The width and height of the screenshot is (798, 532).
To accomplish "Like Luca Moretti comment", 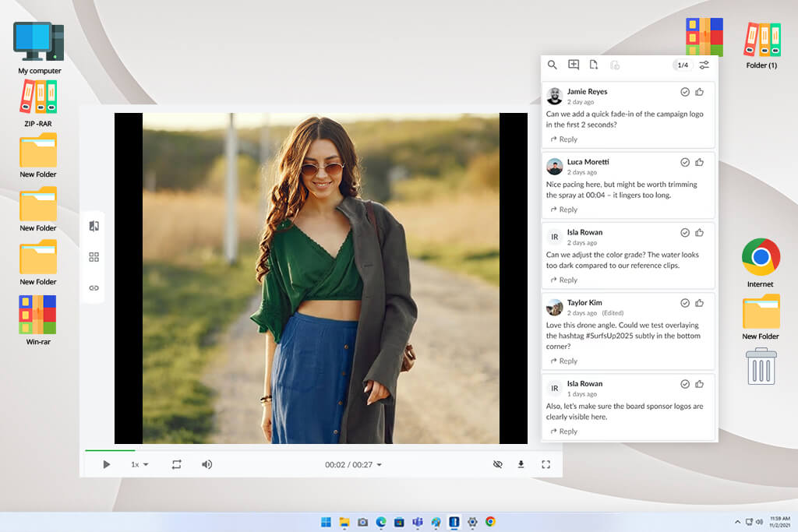I will pos(700,162).
